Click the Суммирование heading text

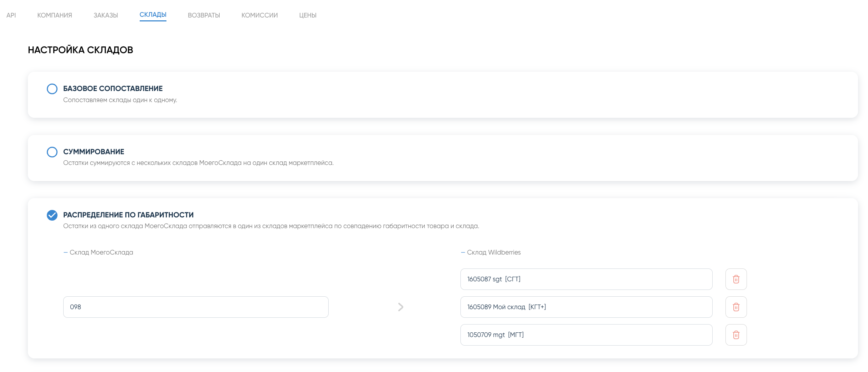pos(94,152)
